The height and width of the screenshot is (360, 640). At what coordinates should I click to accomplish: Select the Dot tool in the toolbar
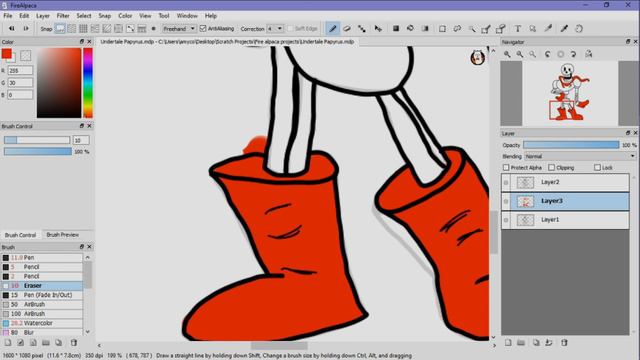pos(362,29)
